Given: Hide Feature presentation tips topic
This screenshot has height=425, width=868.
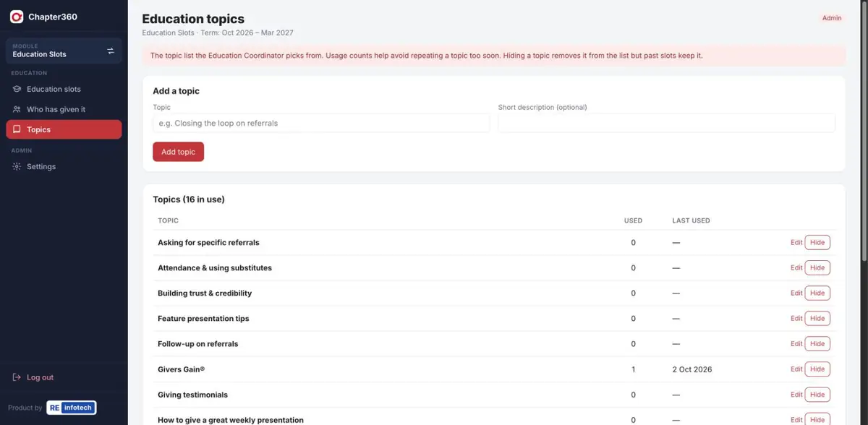Looking at the screenshot, I should [x=817, y=319].
